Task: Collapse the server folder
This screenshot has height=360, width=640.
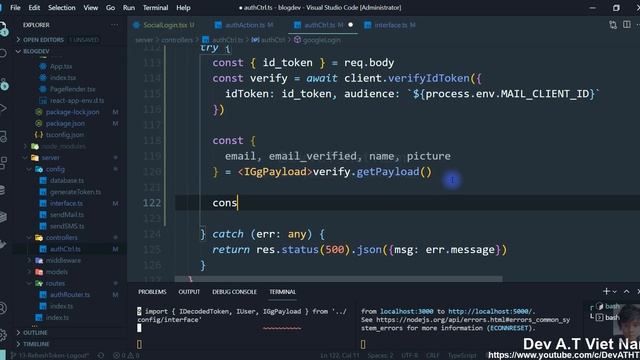Action: coord(50,158)
